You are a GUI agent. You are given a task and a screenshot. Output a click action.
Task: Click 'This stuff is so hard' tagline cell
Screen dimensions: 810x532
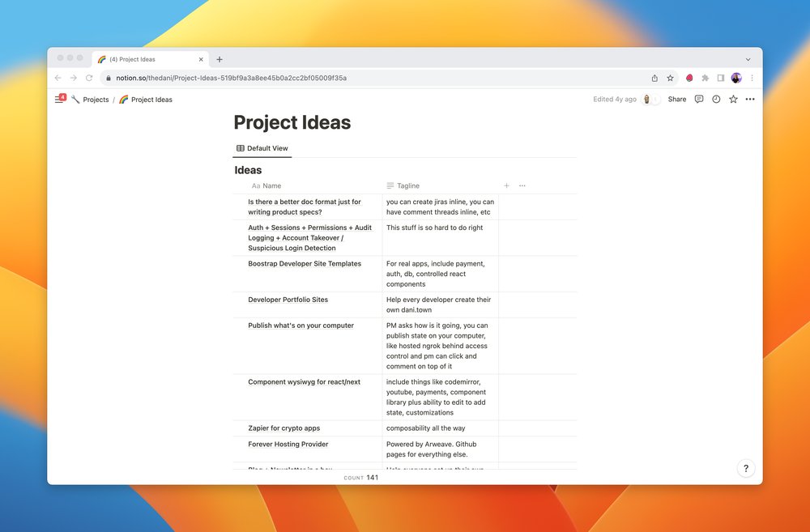click(441, 238)
